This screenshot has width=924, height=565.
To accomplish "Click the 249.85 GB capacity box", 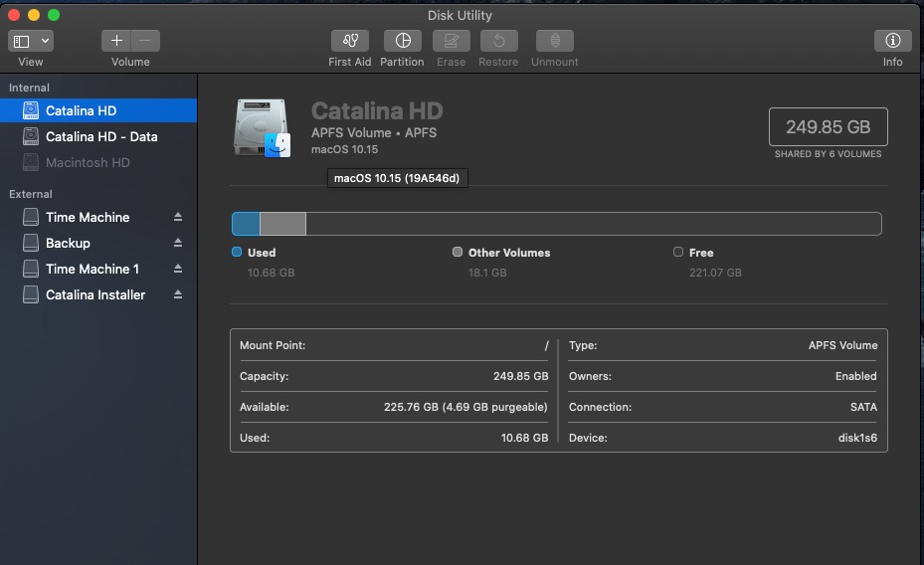I will tap(828, 126).
